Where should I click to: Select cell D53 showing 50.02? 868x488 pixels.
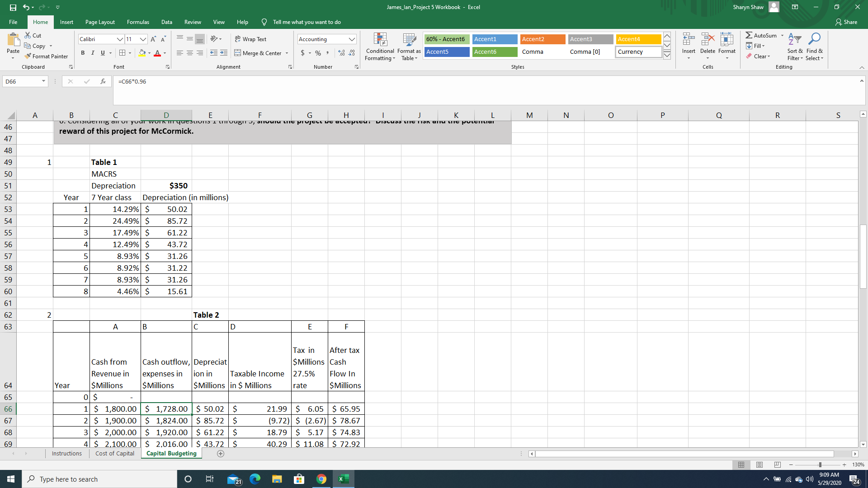(x=166, y=209)
